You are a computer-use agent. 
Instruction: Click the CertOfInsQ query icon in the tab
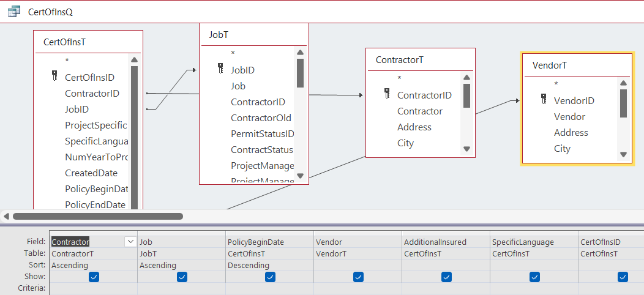coord(14,12)
